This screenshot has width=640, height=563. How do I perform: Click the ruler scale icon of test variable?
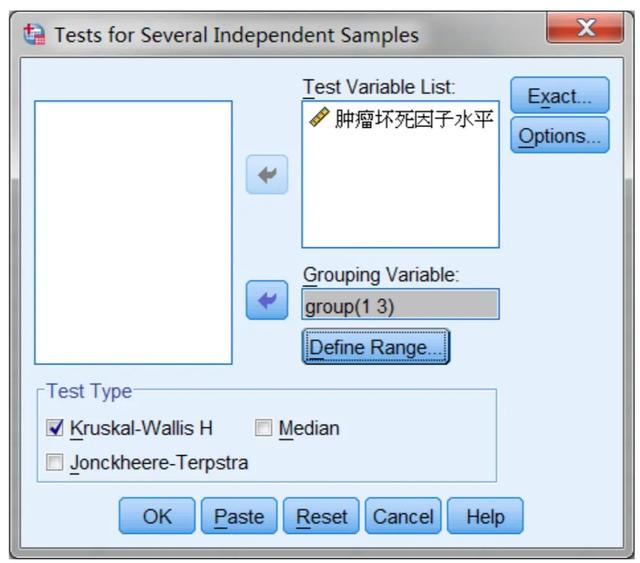click(319, 117)
